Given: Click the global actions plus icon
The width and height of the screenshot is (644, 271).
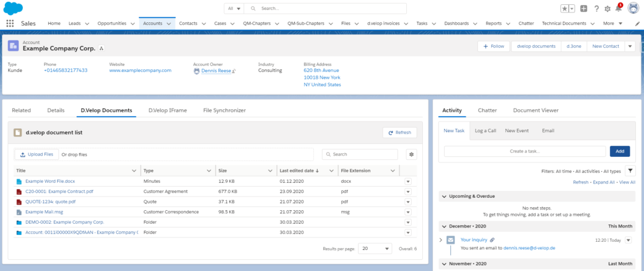Looking at the screenshot, I should point(583,9).
